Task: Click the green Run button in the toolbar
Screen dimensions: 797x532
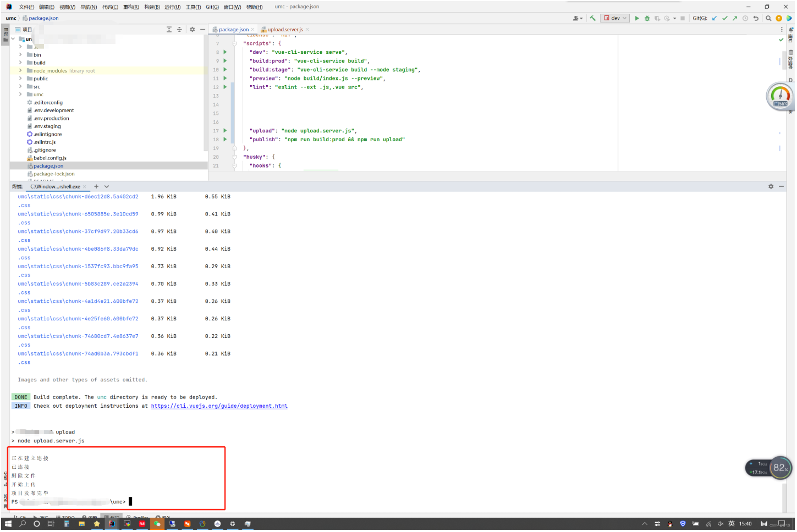Action: [637, 18]
